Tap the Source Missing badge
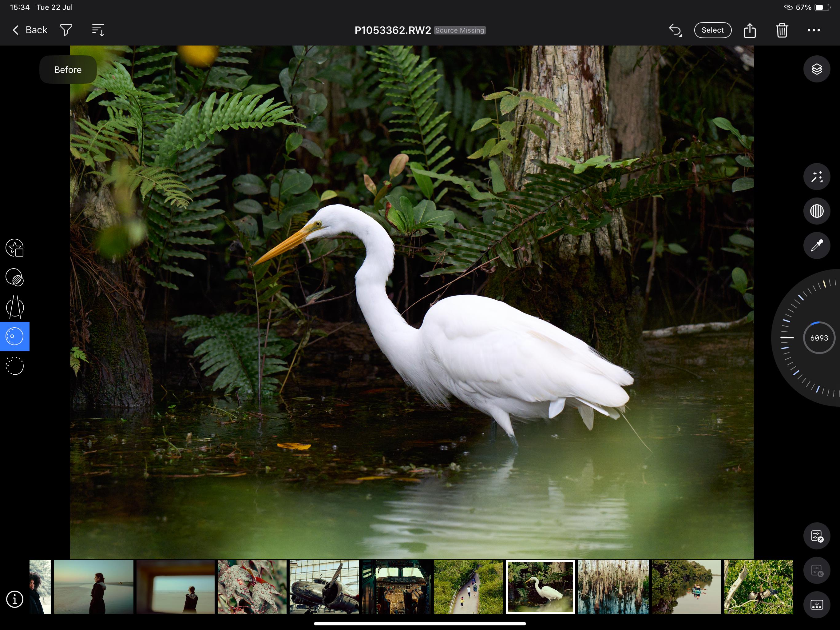The width and height of the screenshot is (840, 630). pyautogui.click(x=460, y=30)
